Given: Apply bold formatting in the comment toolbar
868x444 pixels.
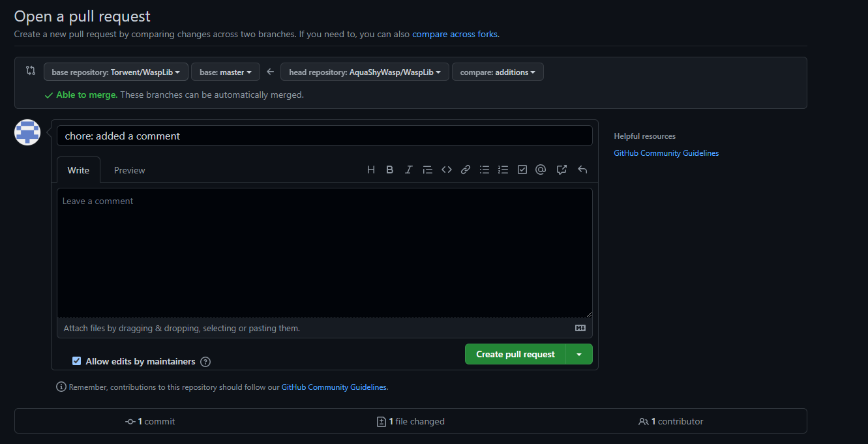Looking at the screenshot, I should [x=390, y=170].
